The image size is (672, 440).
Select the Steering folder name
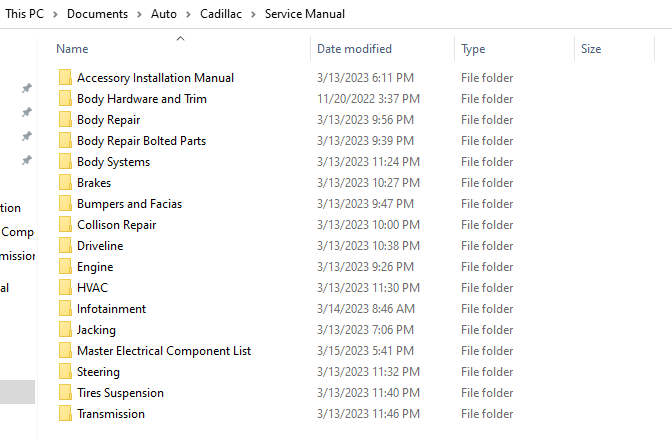coord(98,371)
